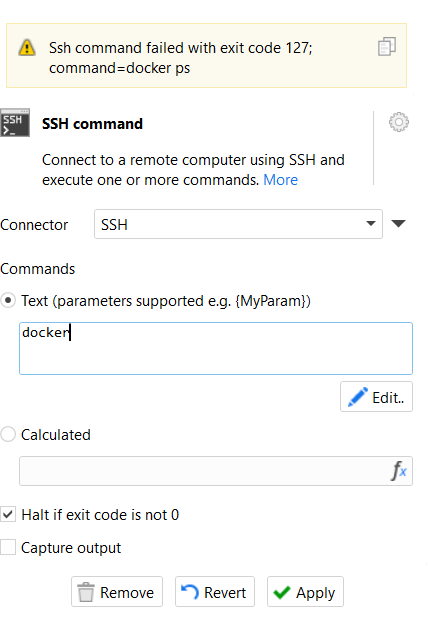
Task: Revert changes to the action
Action: pyautogui.click(x=214, y=592)
